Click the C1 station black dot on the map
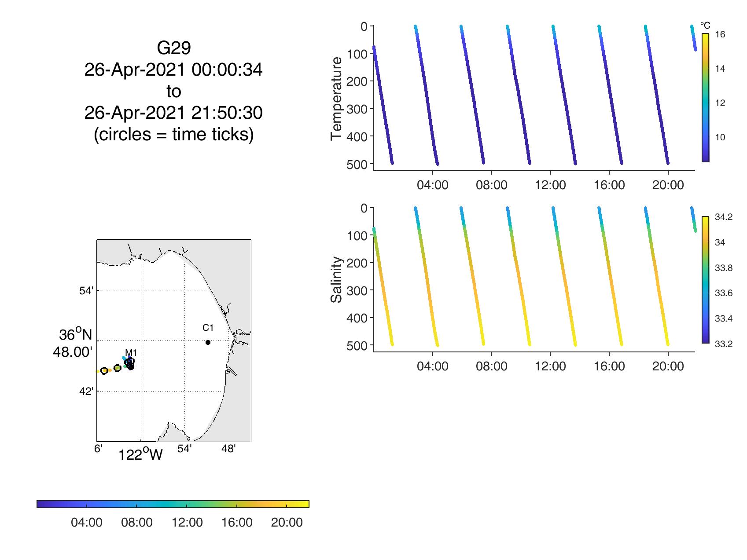The height and width of the screenshot is (560, 747). click(x=208, y=342)
